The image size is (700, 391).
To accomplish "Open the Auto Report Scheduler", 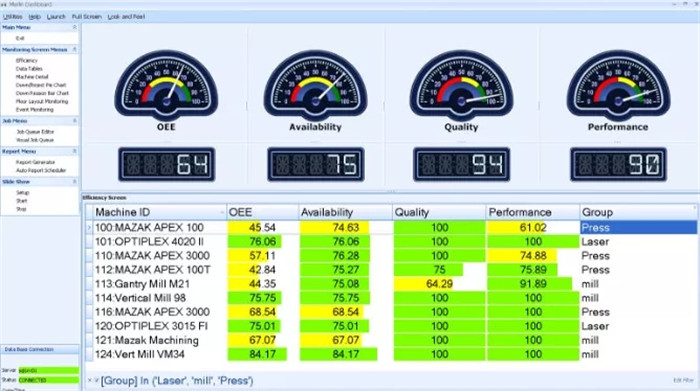I will coord(41,171).
